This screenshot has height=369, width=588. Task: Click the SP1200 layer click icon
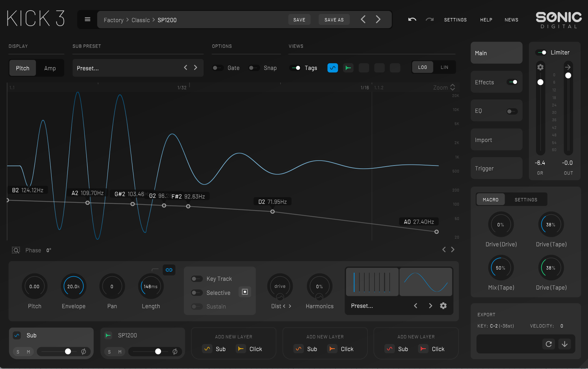pyautogui.click(x=108, y=335)
